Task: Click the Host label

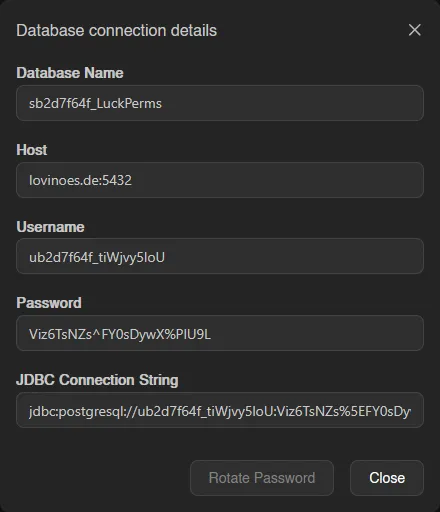Action: [x=32, y=150]
